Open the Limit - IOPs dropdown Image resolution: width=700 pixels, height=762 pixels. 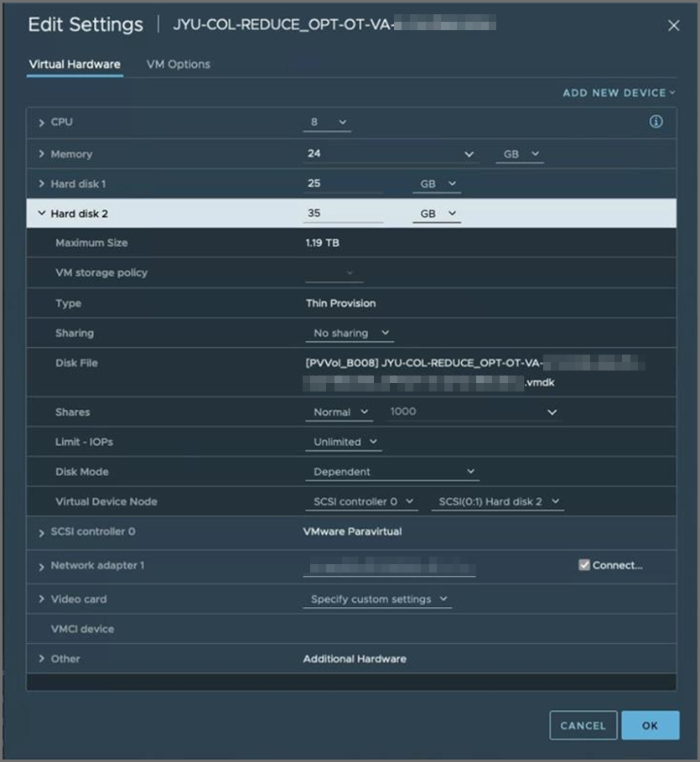343,442
